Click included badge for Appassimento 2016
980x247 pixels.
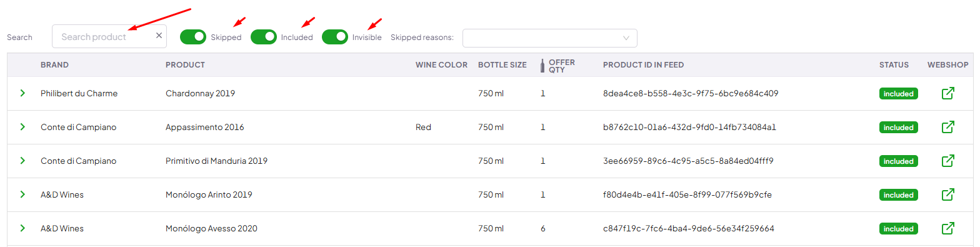coord(898,128)
